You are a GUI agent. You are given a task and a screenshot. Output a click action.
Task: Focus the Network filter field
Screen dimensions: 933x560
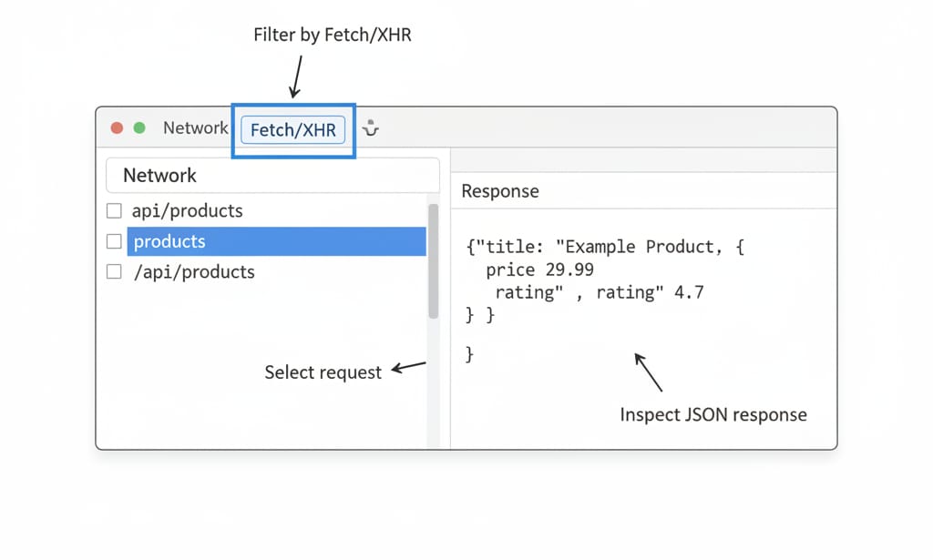pos(272,175)
